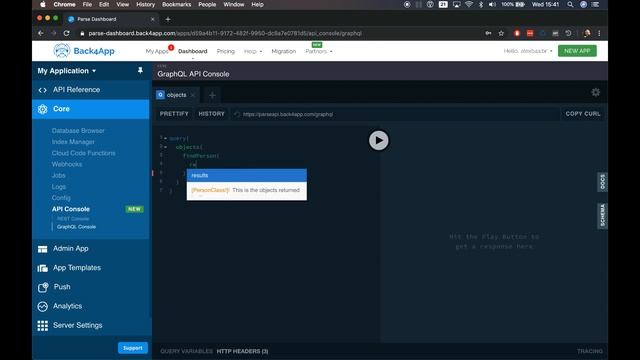Viewport: 640px width, 360px height.
Task: Click the Chrome profile avatar
Action: coord(587,33)
